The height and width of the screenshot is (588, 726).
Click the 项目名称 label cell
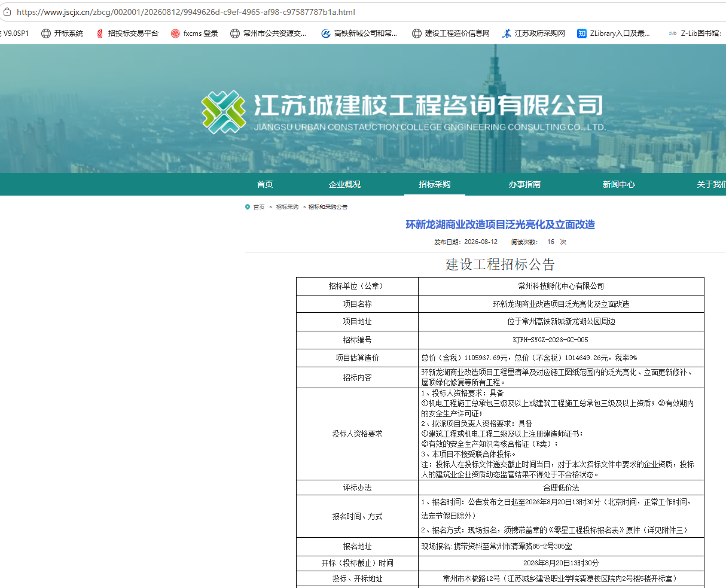tap(357, 304)
